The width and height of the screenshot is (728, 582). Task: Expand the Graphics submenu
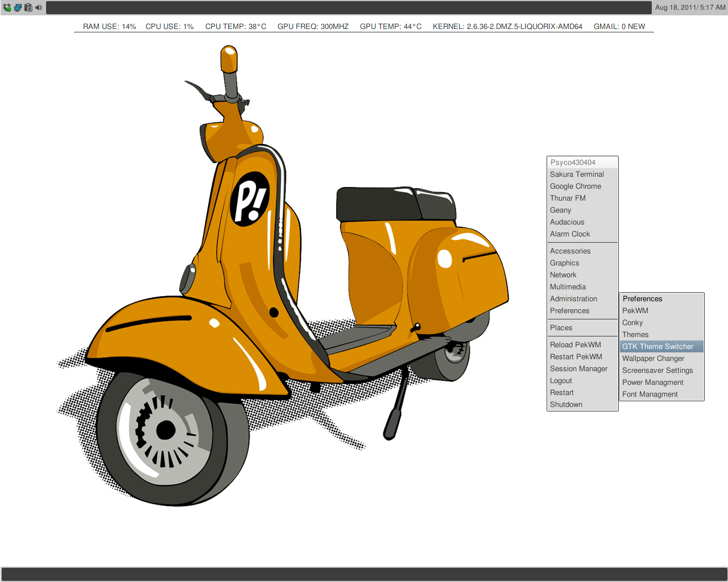pos(582,263)
